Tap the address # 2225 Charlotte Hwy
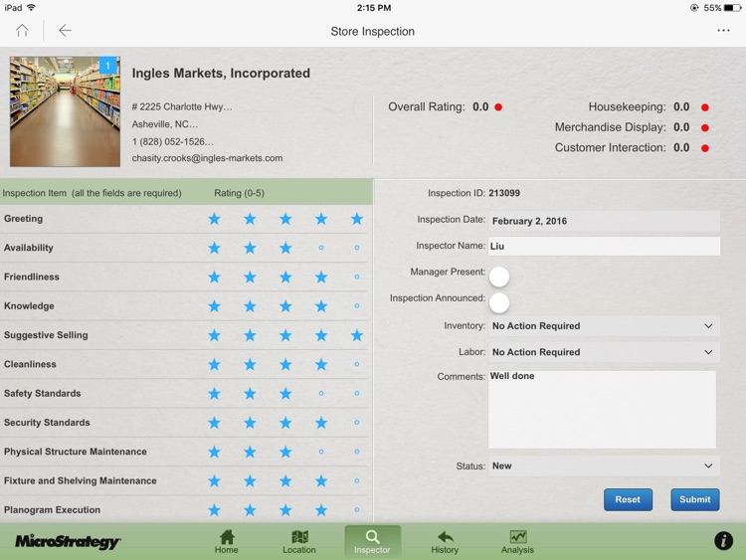This screenshot has width=746, height=560. click(x=182, y=106)
